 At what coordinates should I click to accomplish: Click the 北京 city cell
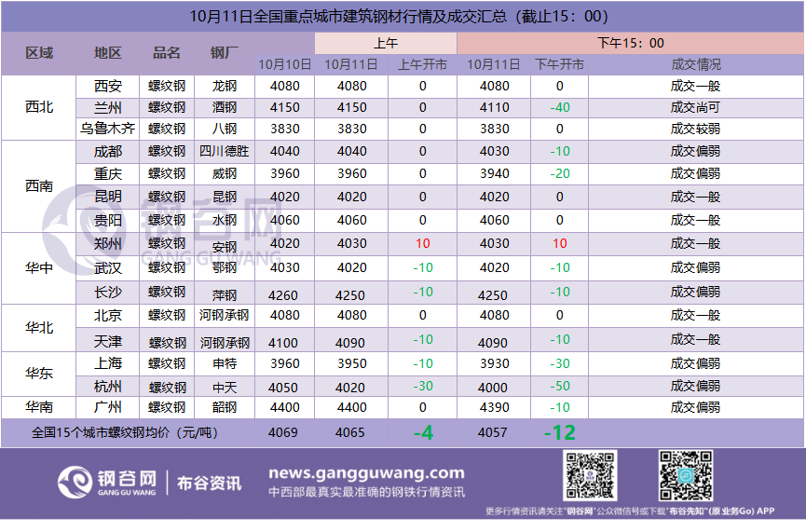pos(108,315)
